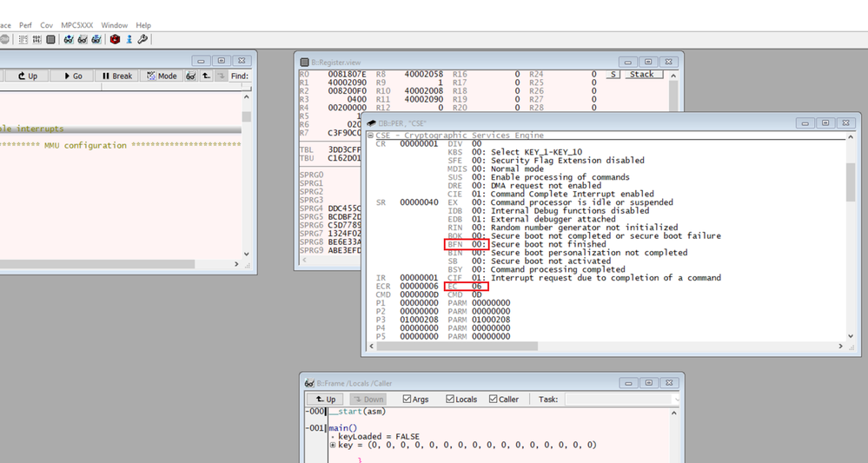
Task: Toggle the Locals checkbox
Action: point(450,399)
